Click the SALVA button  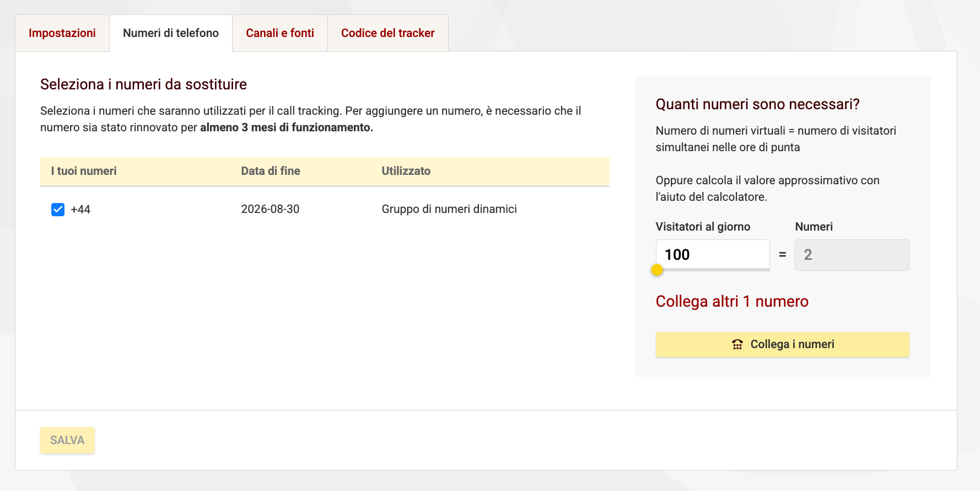[67, 440]
